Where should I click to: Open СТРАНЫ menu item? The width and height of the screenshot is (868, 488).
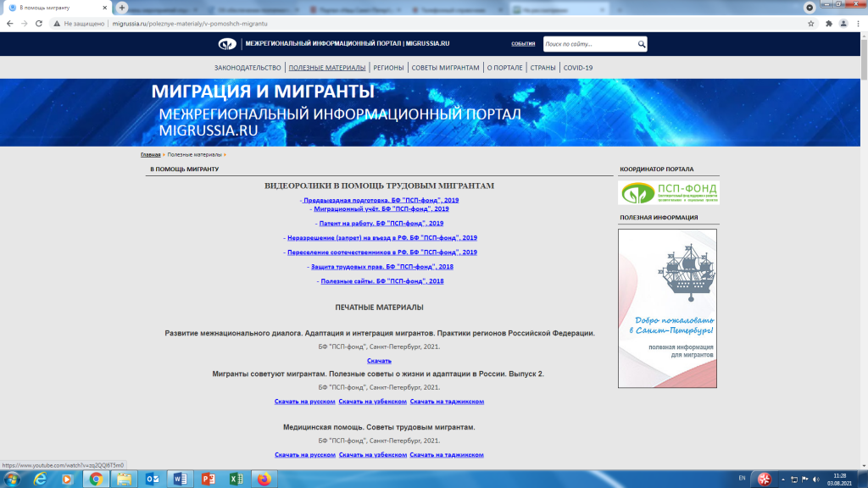point(543,68)
